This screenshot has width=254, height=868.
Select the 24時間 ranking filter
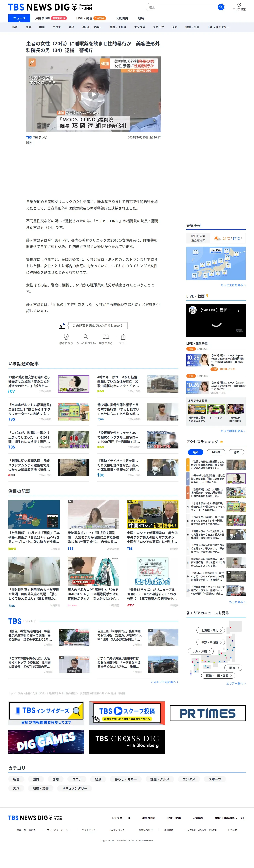(x=216, y=452)
